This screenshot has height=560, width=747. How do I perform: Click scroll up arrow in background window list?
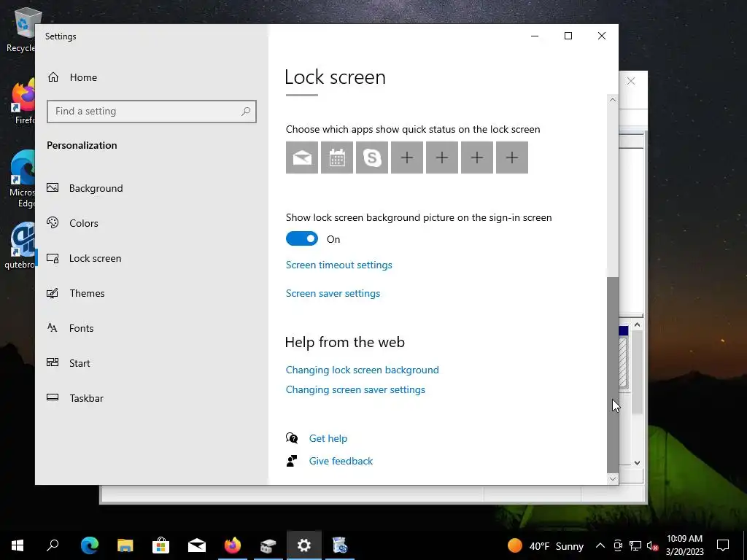(637, 324)
